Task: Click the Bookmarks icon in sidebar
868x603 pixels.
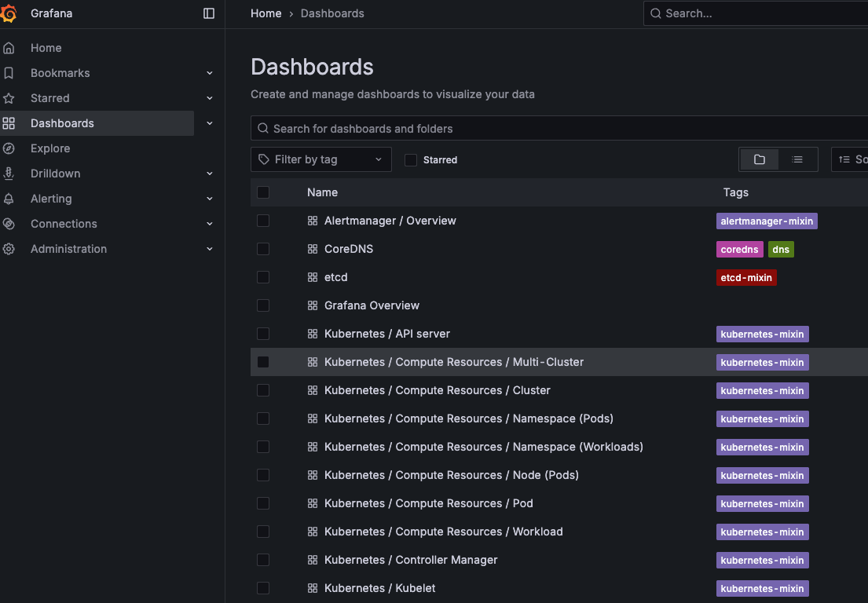Action: (9, 73)
